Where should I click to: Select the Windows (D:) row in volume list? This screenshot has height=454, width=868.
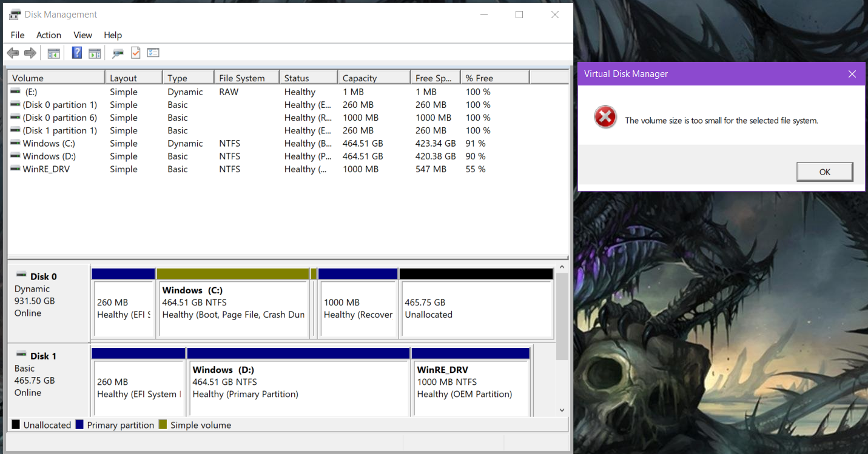pos(289,156)
